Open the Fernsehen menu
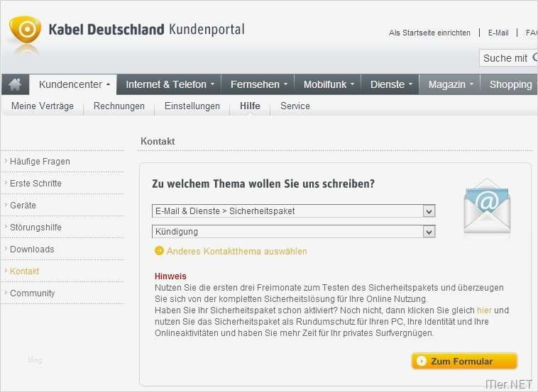 click(258, 84)
